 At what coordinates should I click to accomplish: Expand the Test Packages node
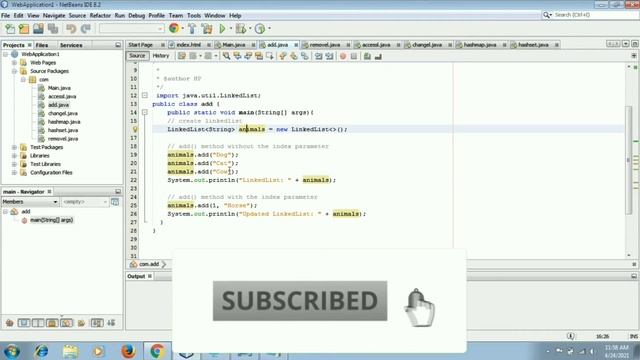[x=14, y=147]
